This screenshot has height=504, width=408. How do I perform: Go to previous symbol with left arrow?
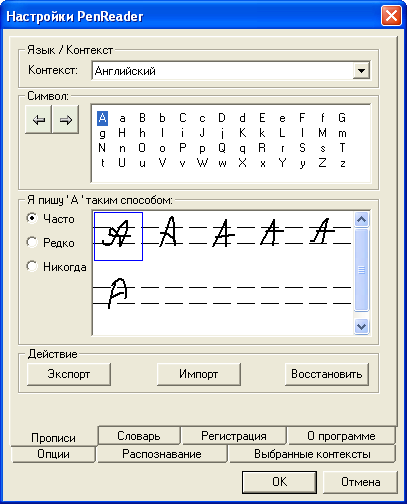pos(39,119)
